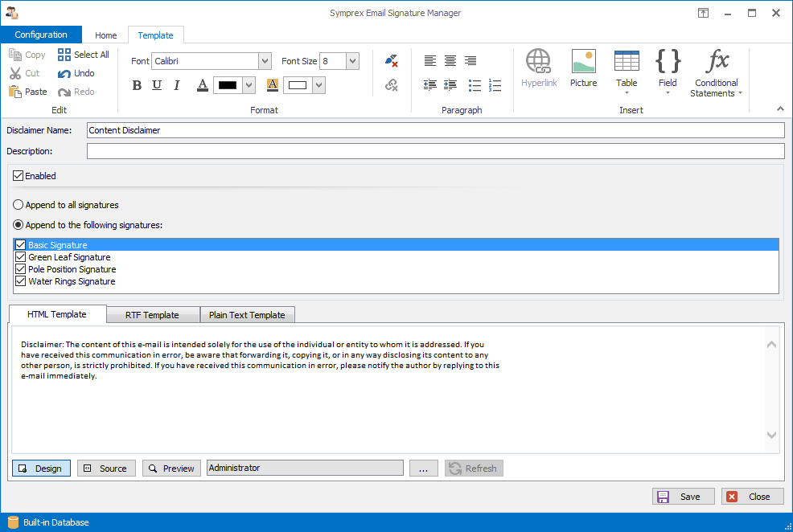Collapse the ribbon with the chevron
Image resolution: width=793 pixels, height=532 pixels.
(780, 109)
